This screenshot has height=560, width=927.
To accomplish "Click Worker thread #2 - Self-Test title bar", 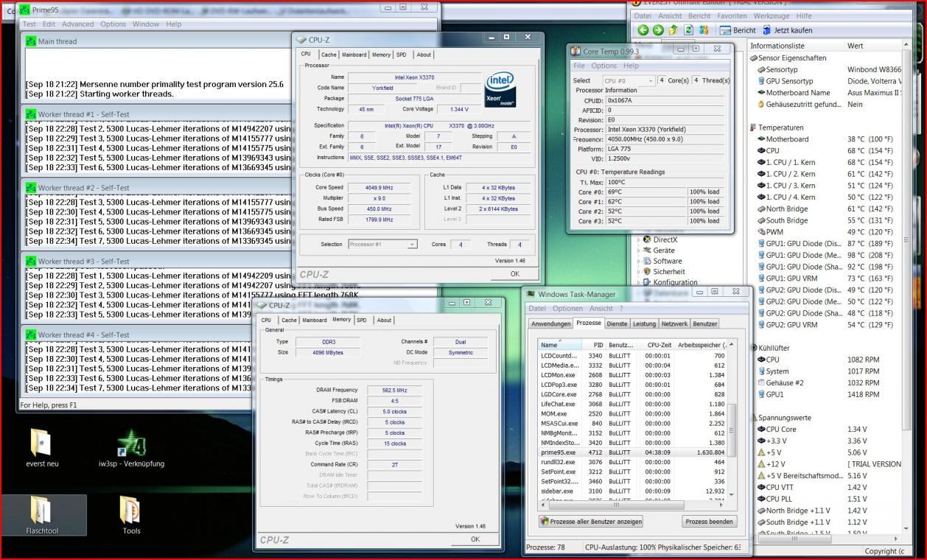I will pyautogui.click(x=158, y=188).
